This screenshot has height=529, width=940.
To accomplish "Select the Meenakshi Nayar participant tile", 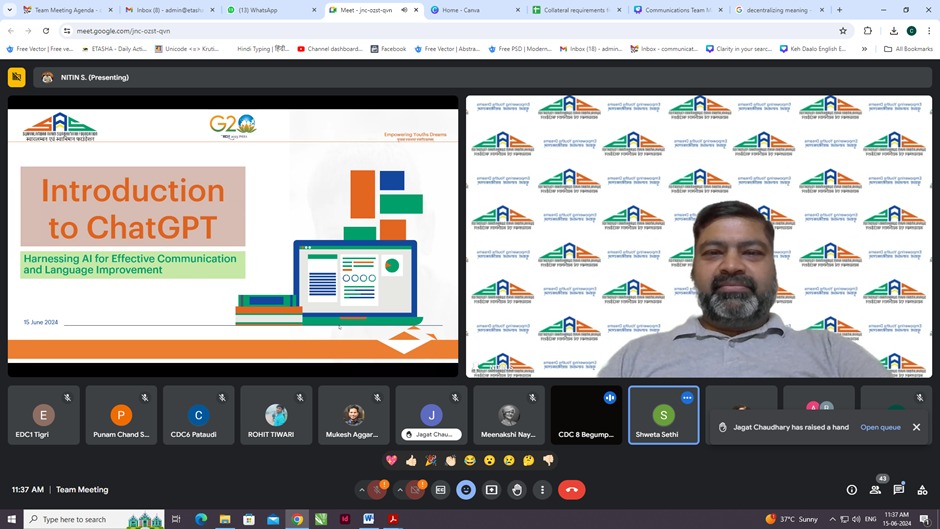I will [508, 415].
